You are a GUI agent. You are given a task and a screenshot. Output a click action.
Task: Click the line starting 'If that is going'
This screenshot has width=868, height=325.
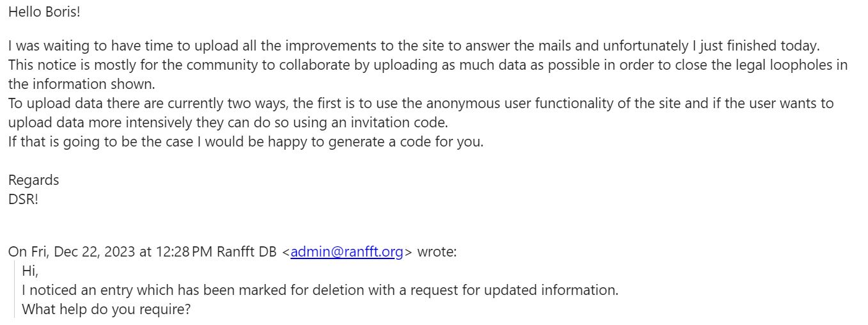coord(246,141)
